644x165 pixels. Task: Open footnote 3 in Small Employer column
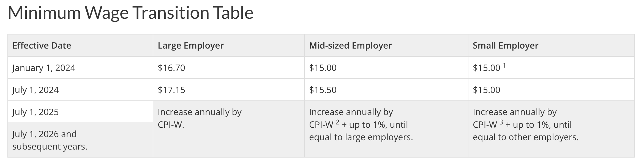(x=501, y=122)
